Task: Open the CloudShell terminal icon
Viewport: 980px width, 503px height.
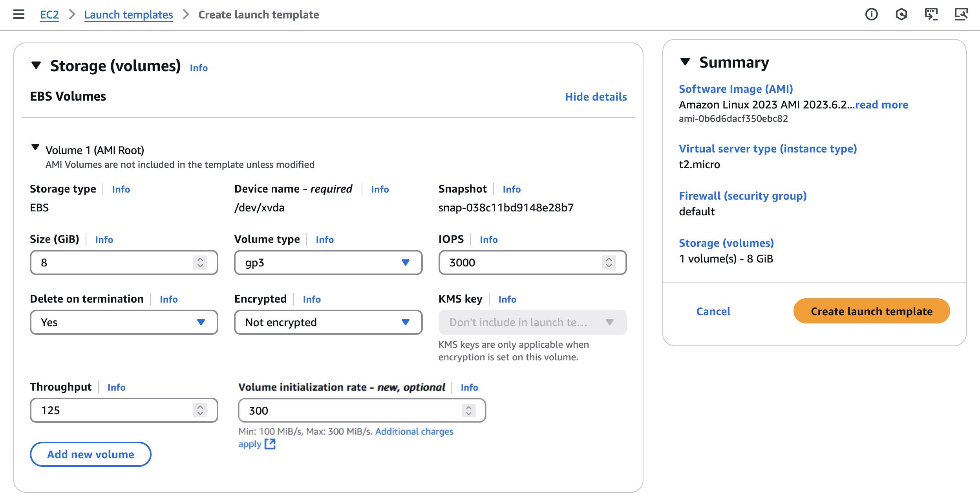Action: click(931, 15)
